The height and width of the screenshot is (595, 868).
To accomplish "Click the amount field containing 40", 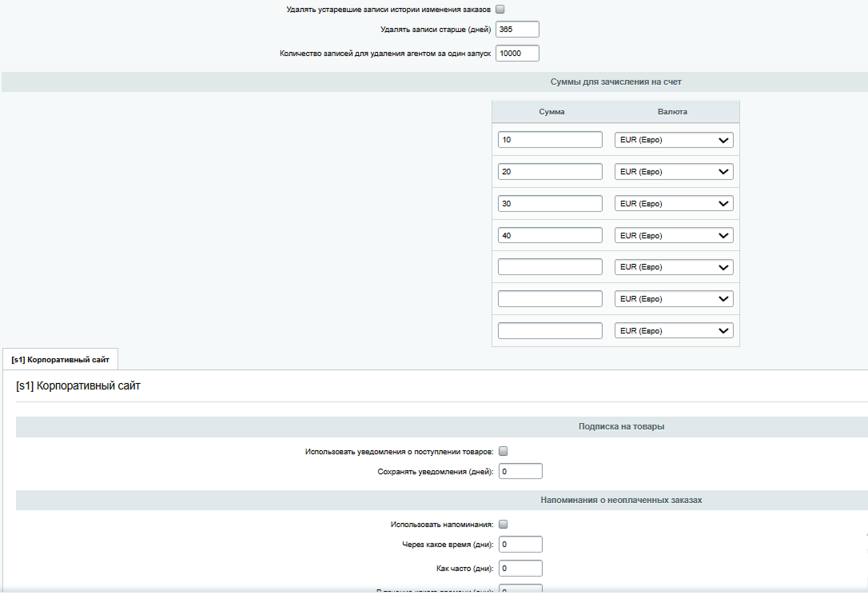I will pos(550,236).
